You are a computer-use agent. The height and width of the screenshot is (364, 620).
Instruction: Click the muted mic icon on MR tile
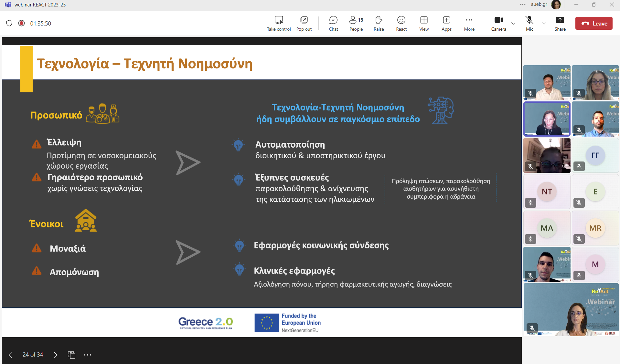coord(579,239)
